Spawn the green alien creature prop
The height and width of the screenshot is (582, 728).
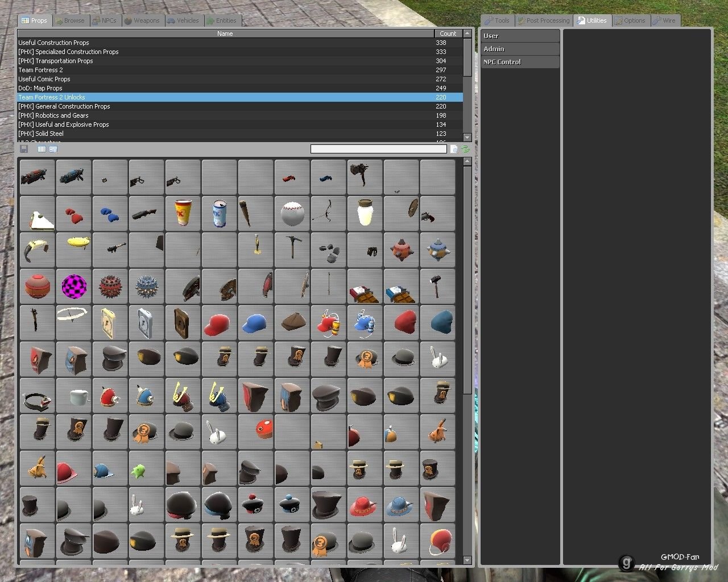[146, 468]
